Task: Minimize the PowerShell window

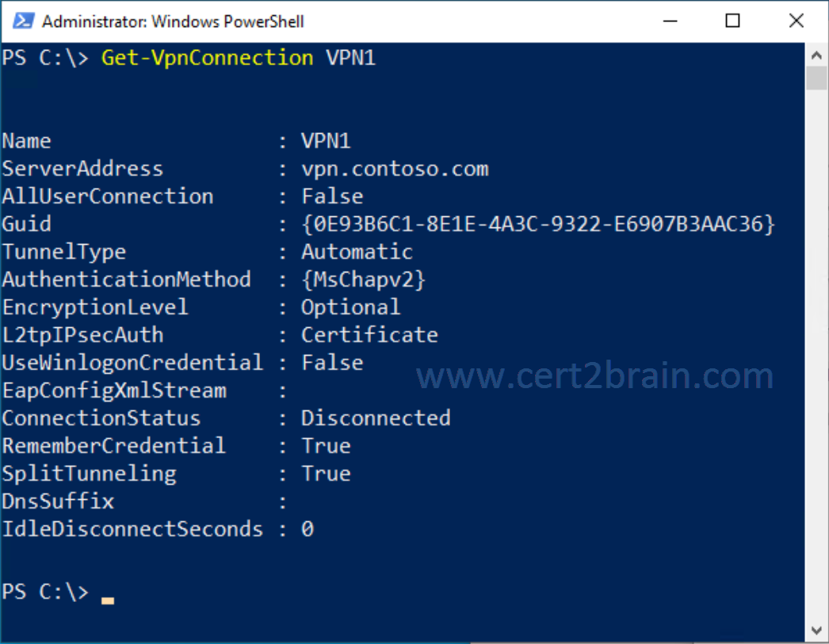Action: pos(670,21)
